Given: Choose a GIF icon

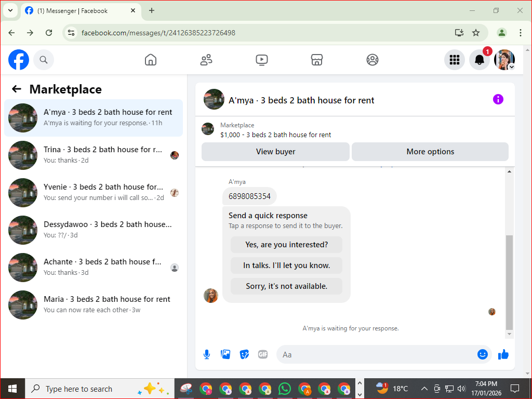Looking at the screenshot, I should coord(263,354).
